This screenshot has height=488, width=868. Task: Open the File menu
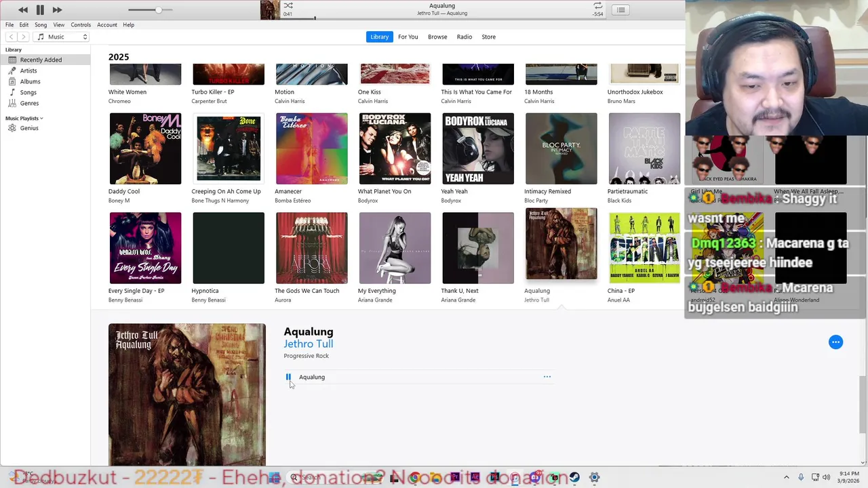coord(9,25)
